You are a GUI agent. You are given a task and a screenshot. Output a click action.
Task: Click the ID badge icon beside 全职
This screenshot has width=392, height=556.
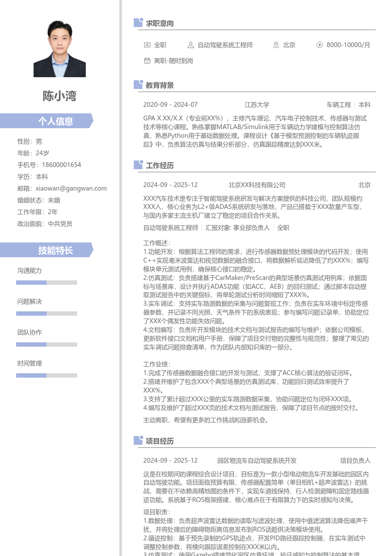click(x=147, y=44)
